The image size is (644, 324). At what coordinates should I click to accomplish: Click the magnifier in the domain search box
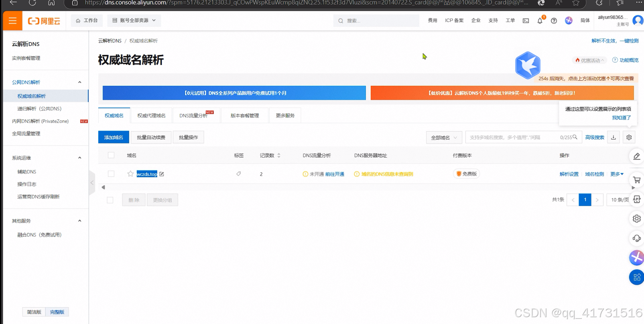click(x=575, y=137)
